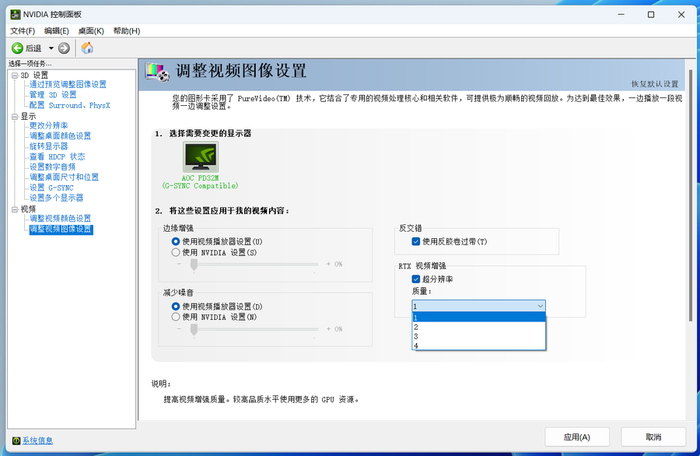Open 旋转显示器

49,146
